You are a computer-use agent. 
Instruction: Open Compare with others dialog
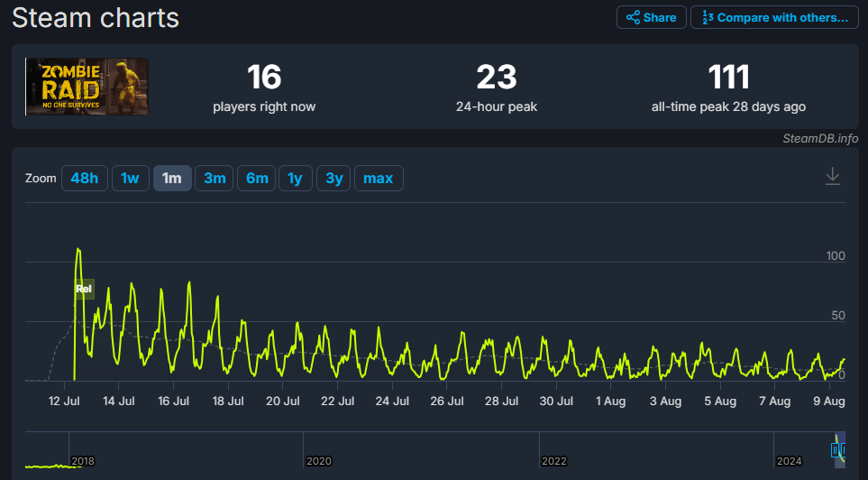(774, 17)
